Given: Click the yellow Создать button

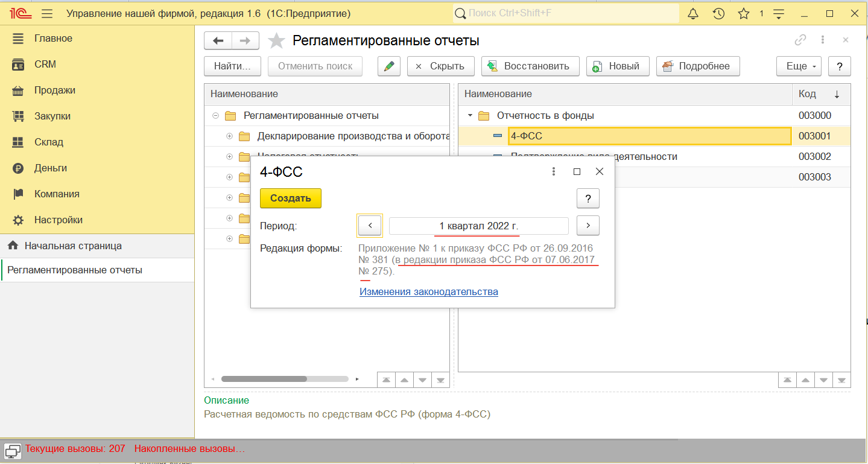Looking at the screenshot, I should (290, 198).
